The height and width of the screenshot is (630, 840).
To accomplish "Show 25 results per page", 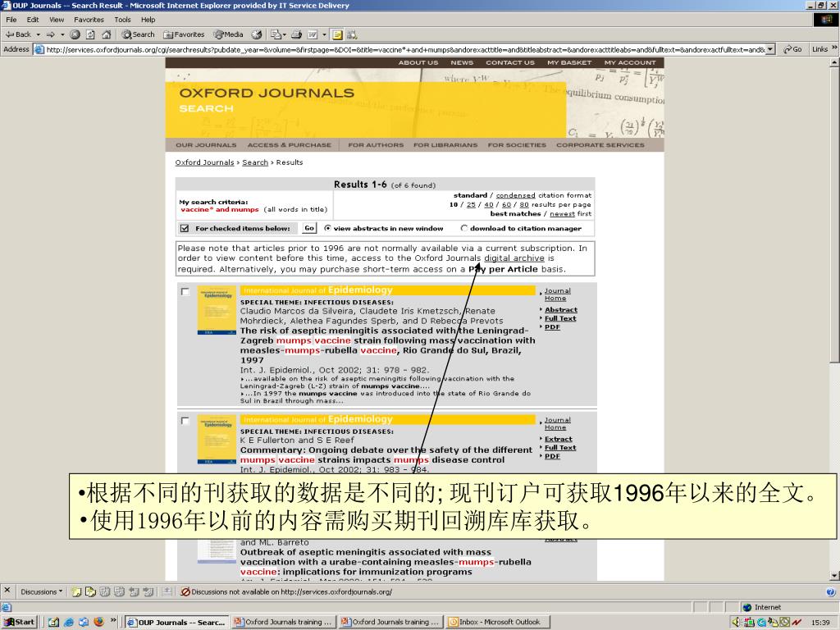I will (x=471, y=204).
